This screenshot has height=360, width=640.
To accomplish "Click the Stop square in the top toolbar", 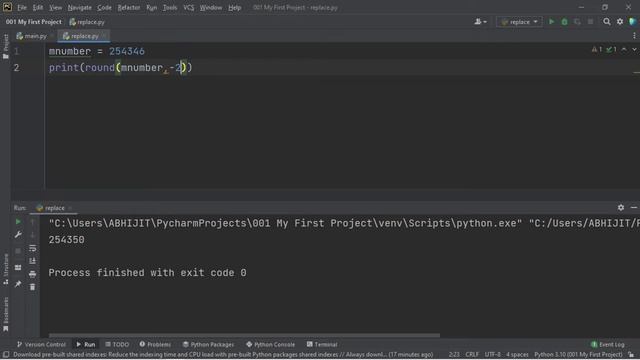I will pyautogui.click(x=590, y=22).
